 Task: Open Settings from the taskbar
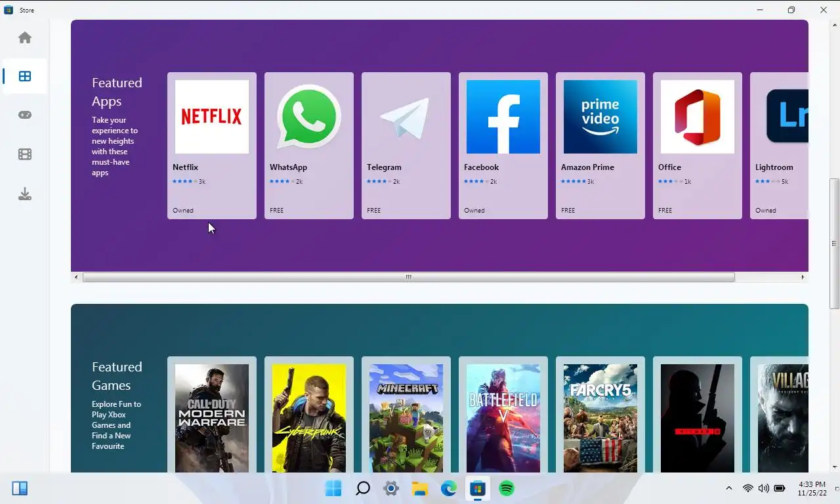tap(391, 488)
